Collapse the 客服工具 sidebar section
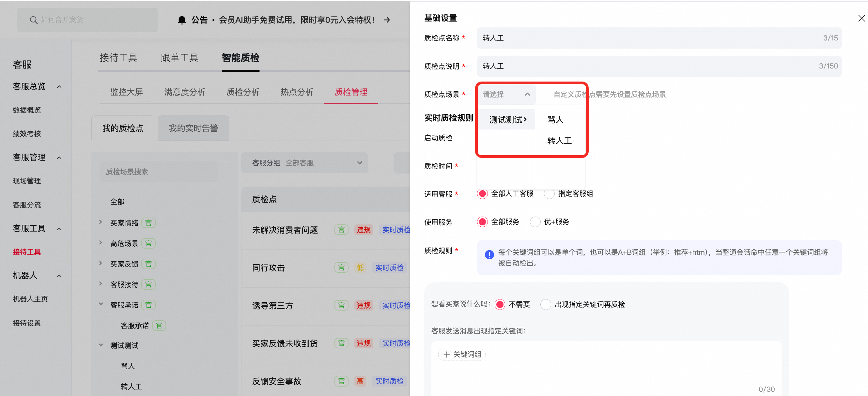Viewport: 868px width, 396px height. (59, 229)
